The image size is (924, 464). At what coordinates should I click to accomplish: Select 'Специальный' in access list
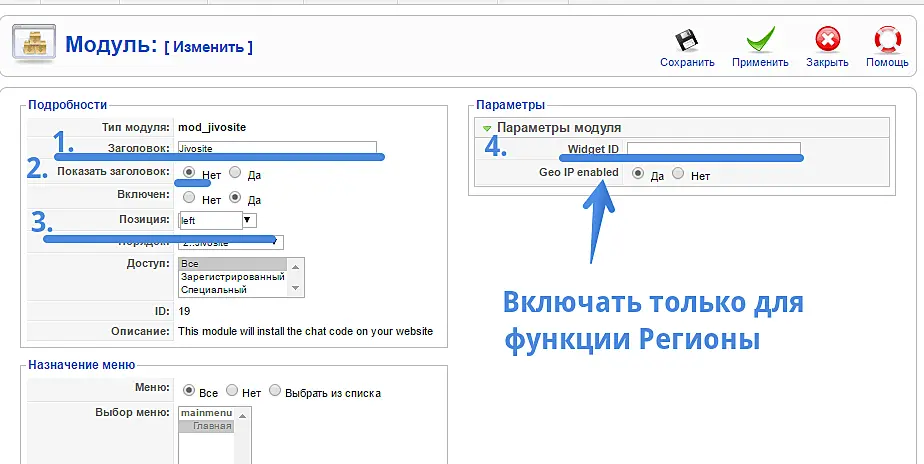[213, 290]
